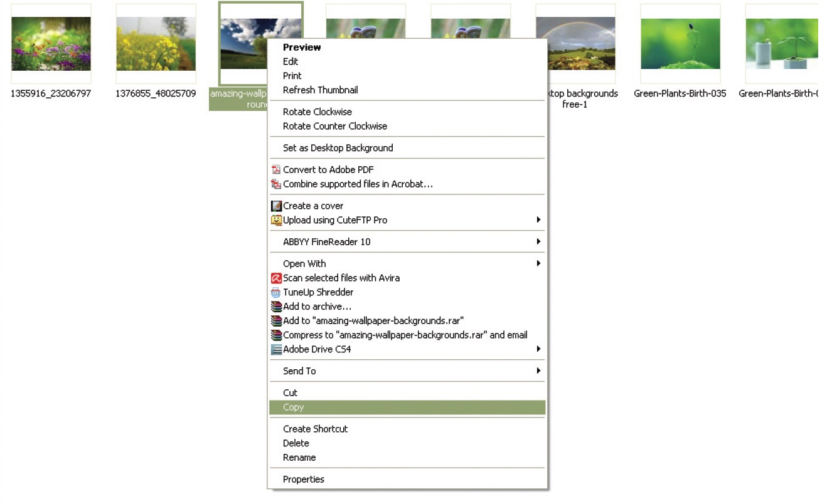Screen dimensions: 832x504
Task: Click the Create a cover icon
Action: (x=276, y=206)
